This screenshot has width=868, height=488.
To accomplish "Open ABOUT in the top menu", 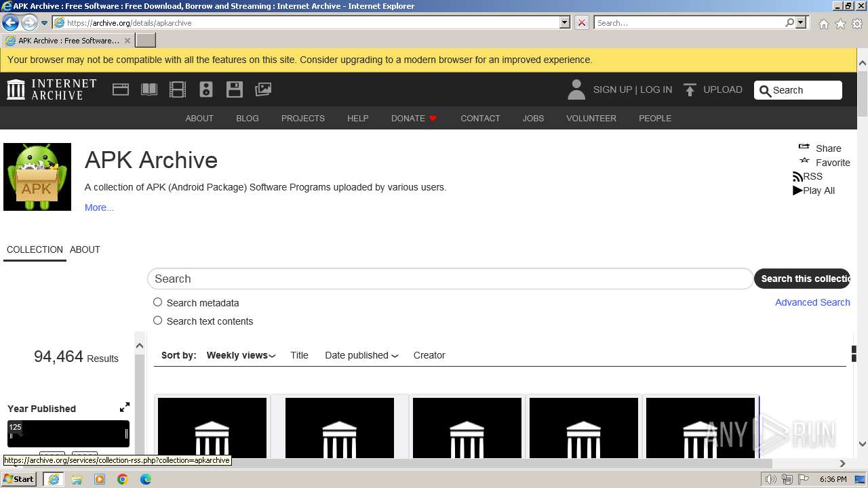I will click(x=199, y=118).
